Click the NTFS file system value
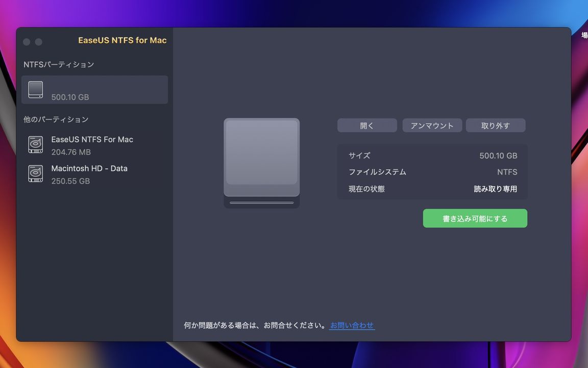The width and height of the screenshot is (588, 368). 507,172
